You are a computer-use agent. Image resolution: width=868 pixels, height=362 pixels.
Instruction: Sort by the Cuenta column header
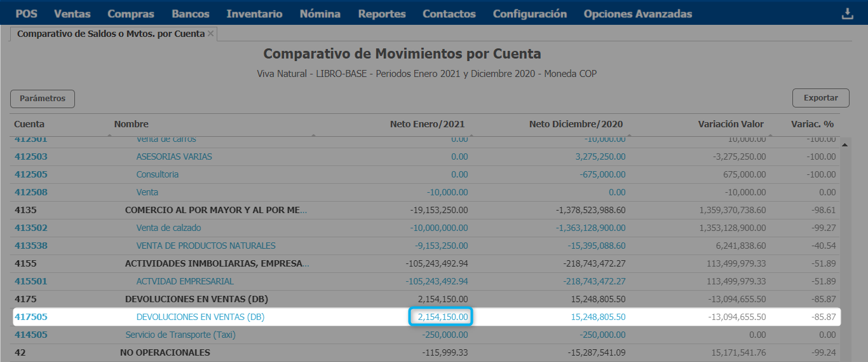click(29, 124)
